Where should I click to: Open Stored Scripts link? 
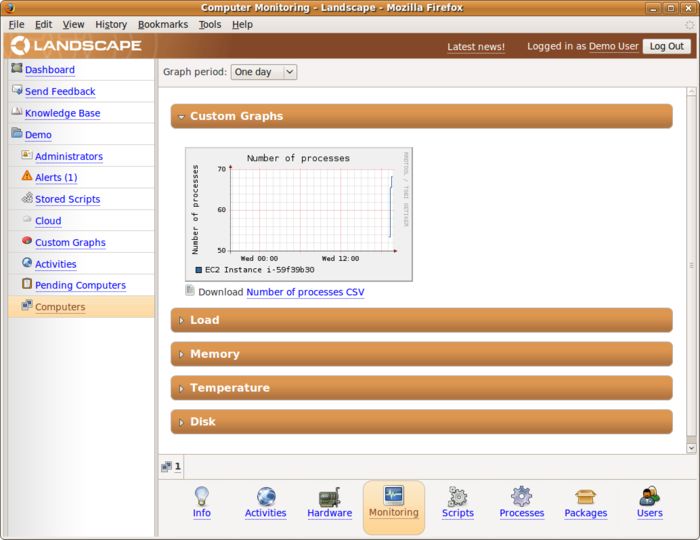point(67,199)
